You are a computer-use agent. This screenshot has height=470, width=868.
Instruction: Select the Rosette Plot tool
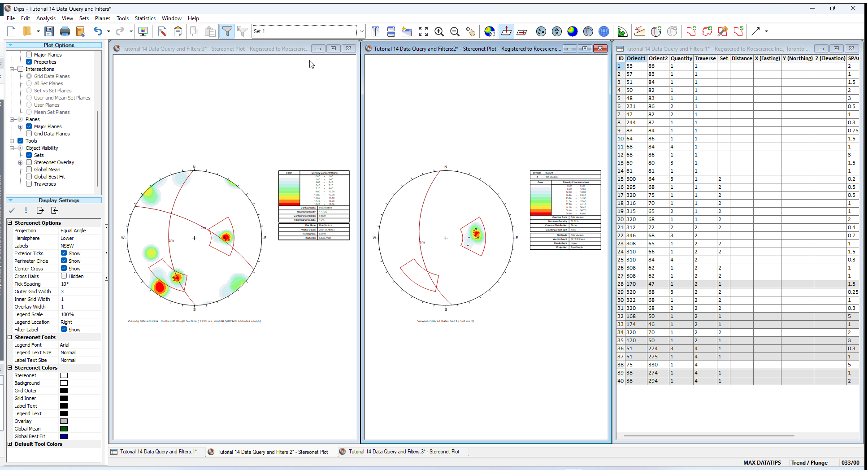click(622, 31)
